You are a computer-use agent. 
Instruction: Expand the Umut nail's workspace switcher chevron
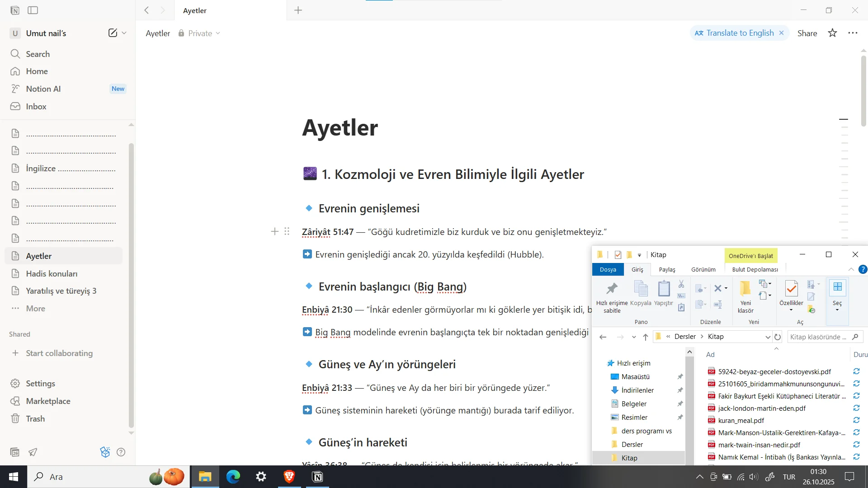tap(124, 33)
